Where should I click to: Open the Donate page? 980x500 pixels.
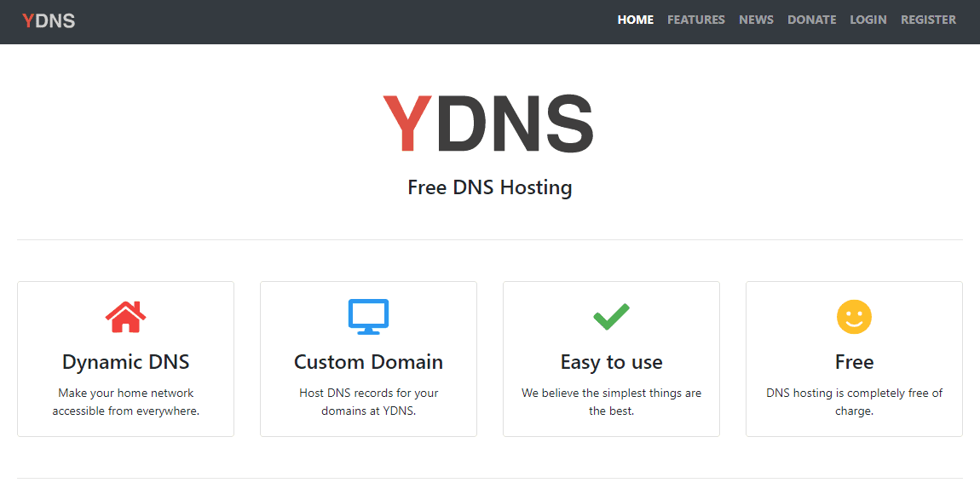point(811,20)
